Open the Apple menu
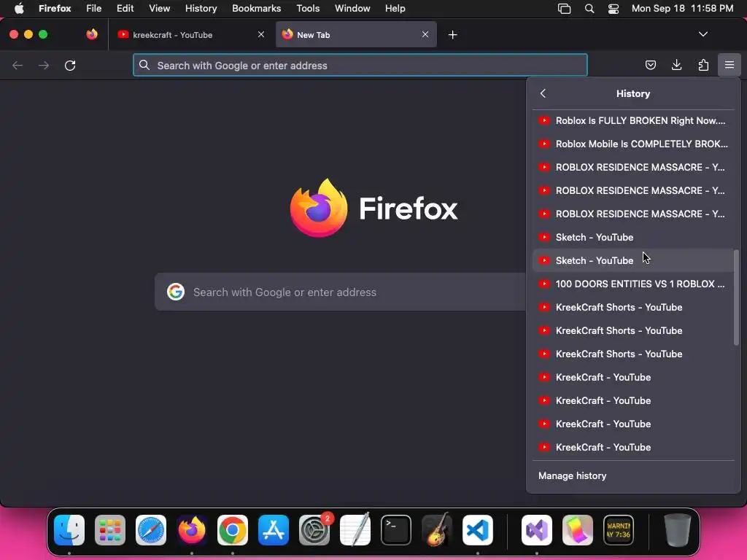The width and height of the screenshot is (747, 560). pyautogui.click(x=19, y=9)
